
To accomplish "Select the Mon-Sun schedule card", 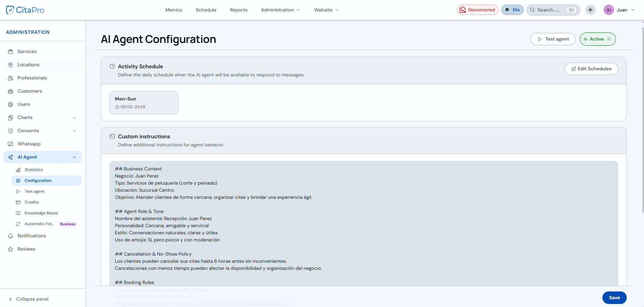I will 144,102.
